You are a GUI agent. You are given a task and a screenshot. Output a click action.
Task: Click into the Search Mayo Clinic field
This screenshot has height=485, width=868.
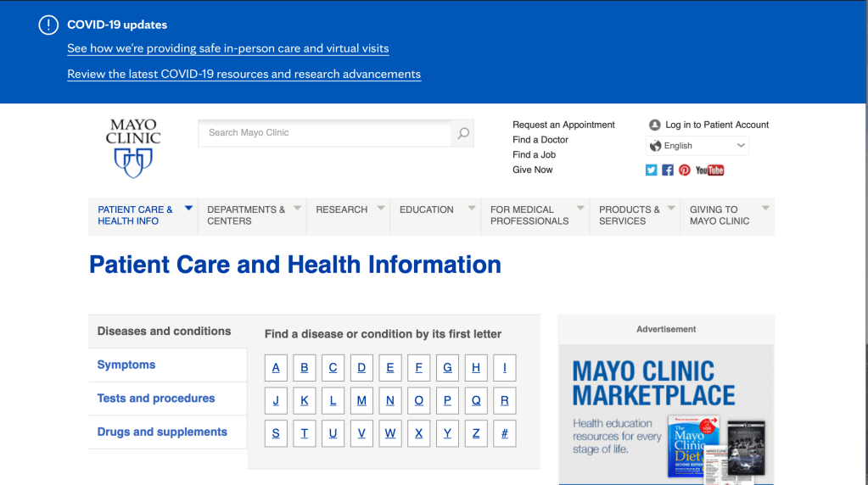click(324, 133)
